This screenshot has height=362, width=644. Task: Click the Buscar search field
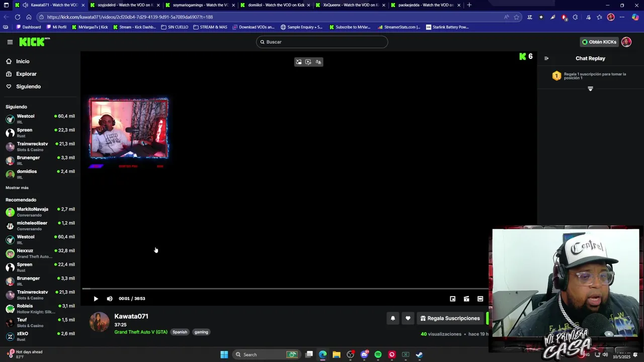click(322, 42)
